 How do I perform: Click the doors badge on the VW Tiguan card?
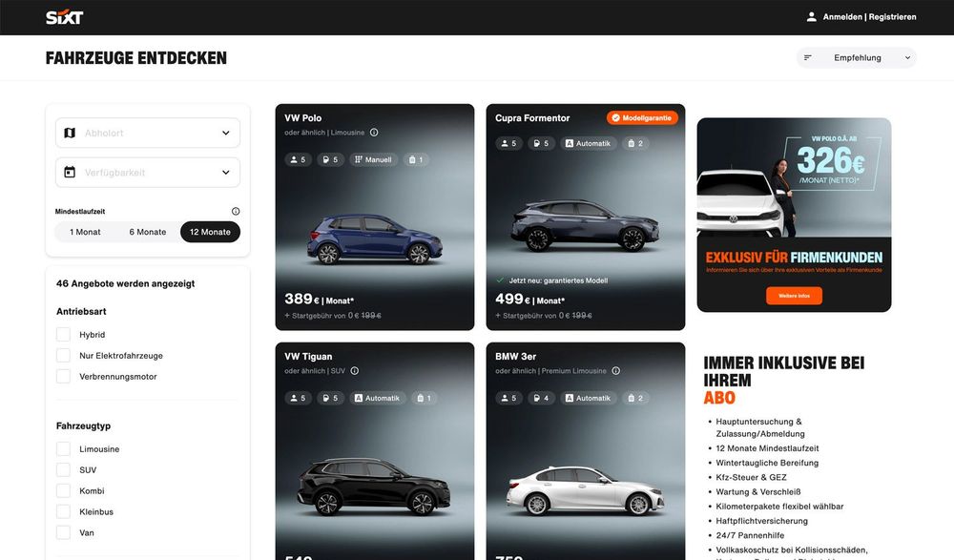coord(330,398)
